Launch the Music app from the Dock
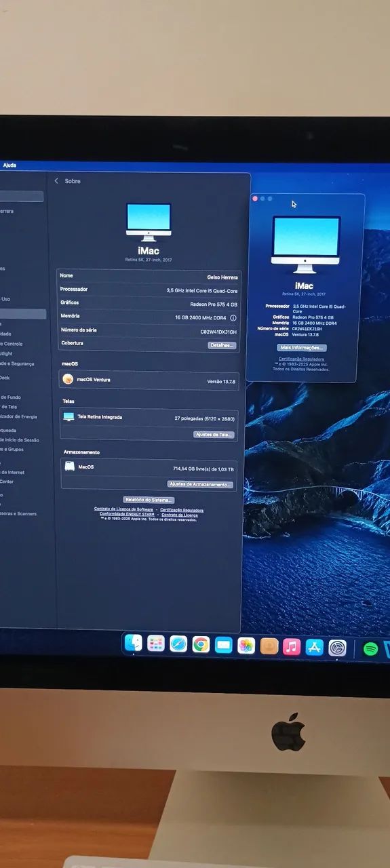The image size is (390, 868). click(292, 647)
